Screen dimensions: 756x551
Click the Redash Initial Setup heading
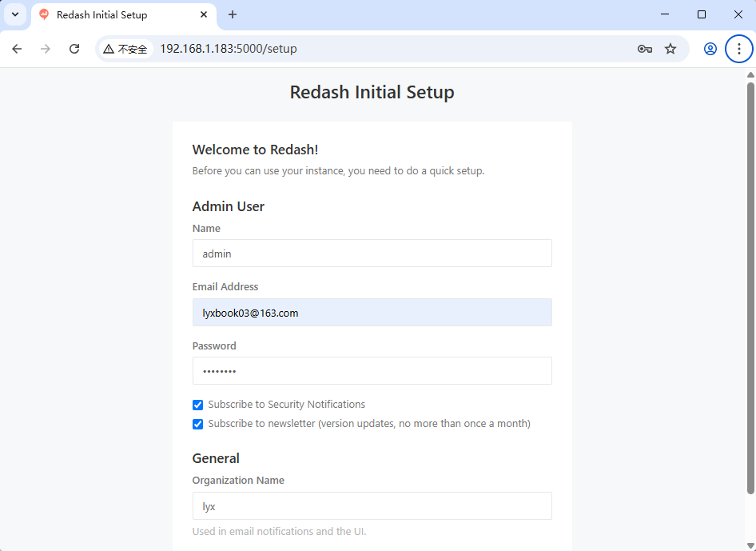point(372,92)
